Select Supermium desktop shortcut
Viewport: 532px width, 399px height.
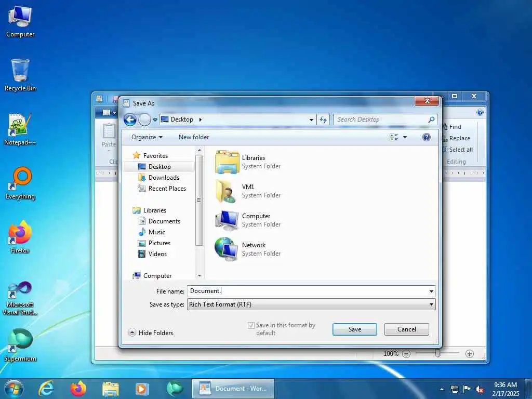pos(20,345)
